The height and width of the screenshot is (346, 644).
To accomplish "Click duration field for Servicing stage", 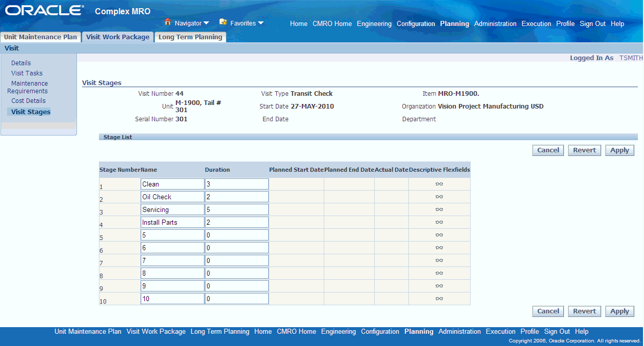I will [x=237, y=209].
